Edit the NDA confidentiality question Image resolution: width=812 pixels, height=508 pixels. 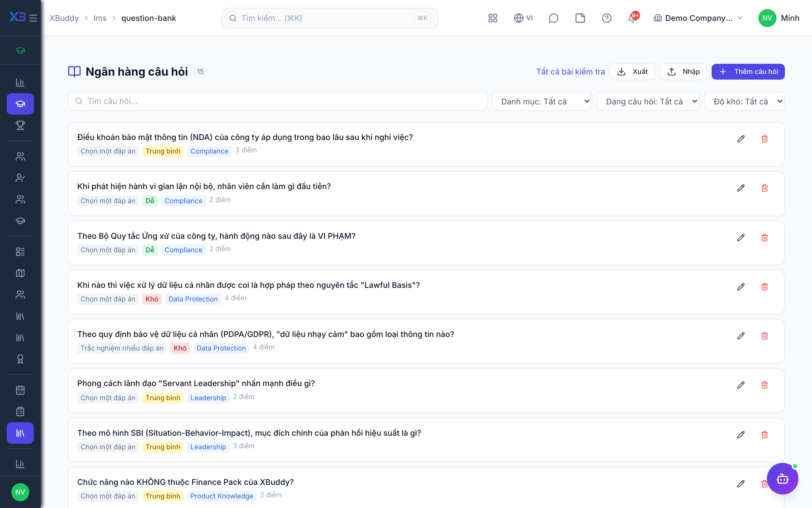(x=741, y=139)
